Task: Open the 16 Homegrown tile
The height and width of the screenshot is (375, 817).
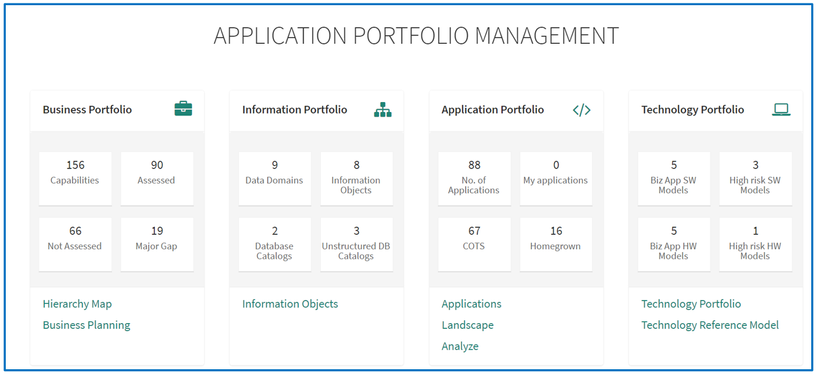Action: (556, 244)
